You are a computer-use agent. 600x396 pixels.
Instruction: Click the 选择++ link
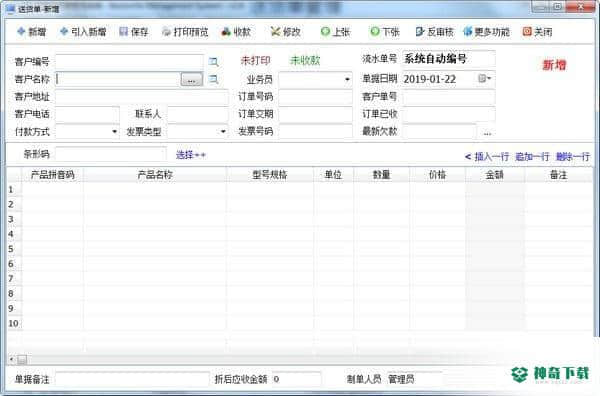click(191, 155)
